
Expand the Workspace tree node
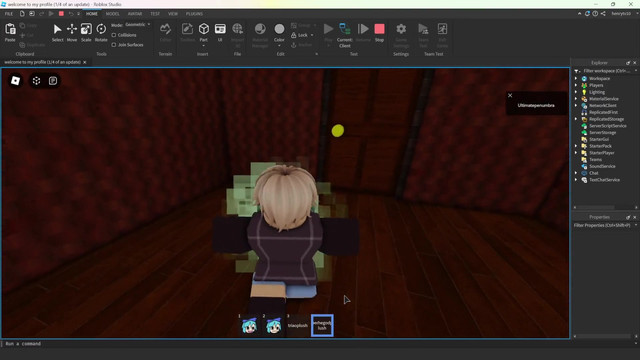(x=576, y=78)
